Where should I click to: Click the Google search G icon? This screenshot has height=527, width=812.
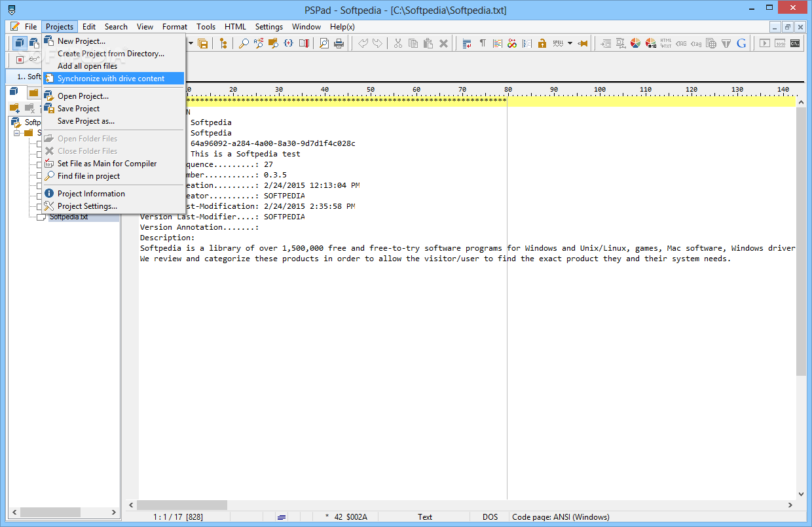click(x=741, y=43)
